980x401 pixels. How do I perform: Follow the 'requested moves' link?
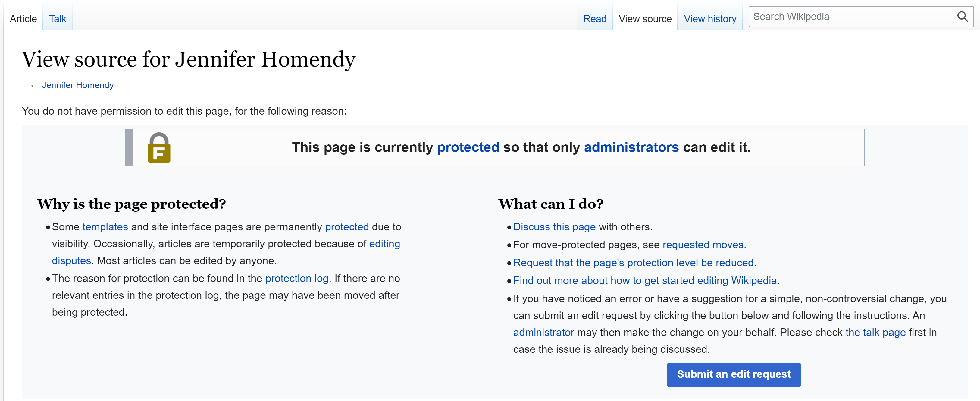(703, 245)
